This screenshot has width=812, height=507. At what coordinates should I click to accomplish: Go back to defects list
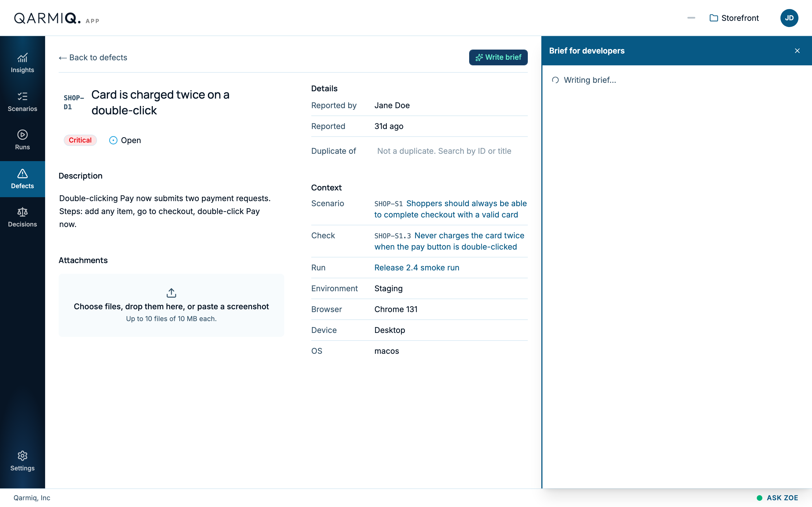93,57
